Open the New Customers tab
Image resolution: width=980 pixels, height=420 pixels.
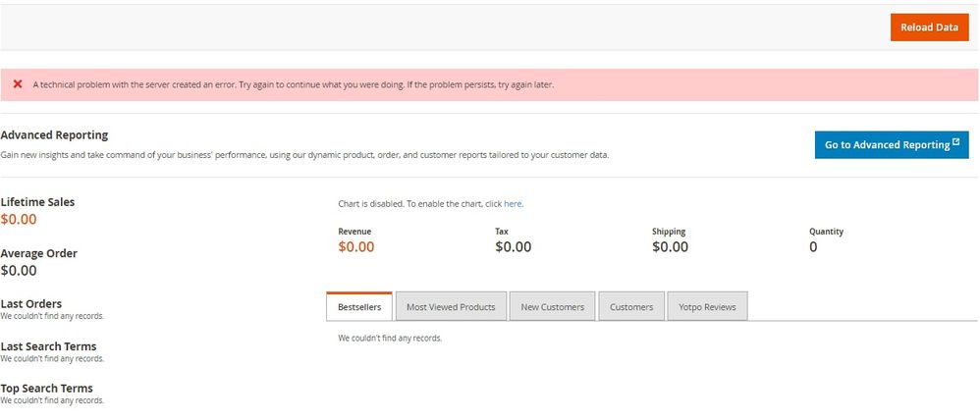pos(553,307)
